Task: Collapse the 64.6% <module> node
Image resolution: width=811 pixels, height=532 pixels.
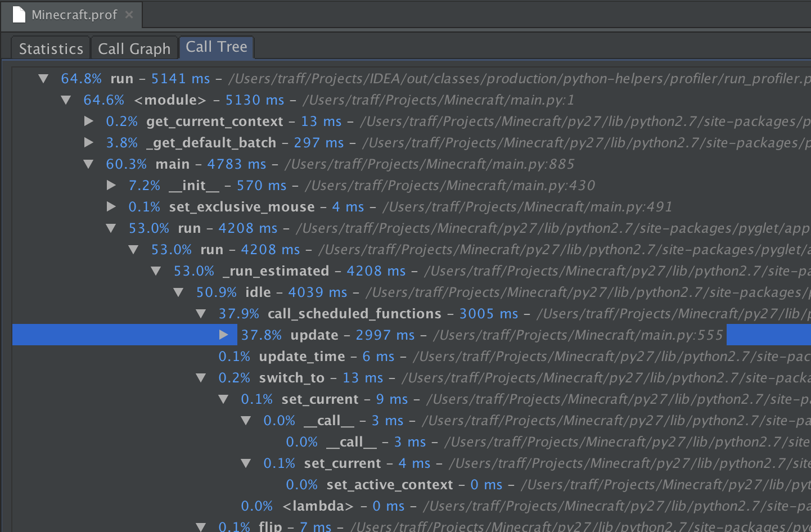Action: 66,100
